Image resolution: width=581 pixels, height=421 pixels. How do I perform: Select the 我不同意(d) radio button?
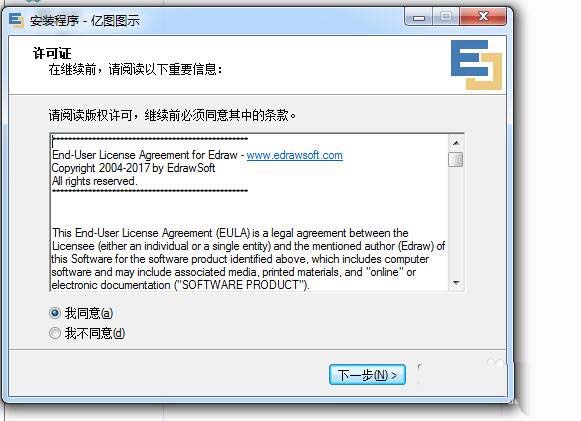pos(55,333)
